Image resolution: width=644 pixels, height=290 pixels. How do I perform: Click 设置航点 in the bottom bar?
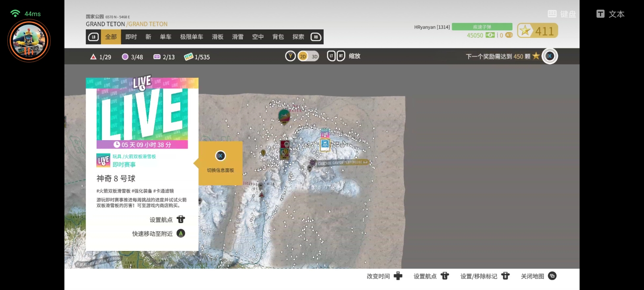(431, 276)
